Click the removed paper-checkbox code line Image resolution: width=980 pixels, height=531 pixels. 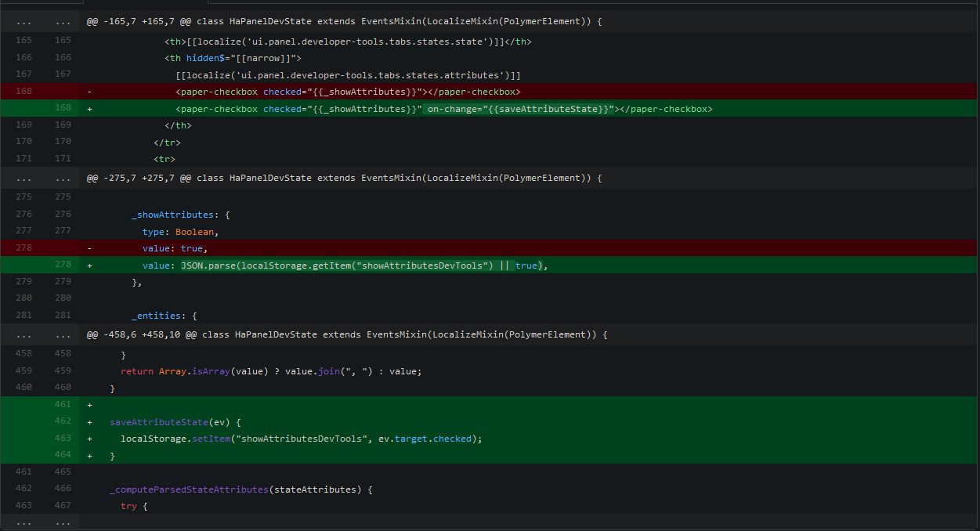click(348, 92)
